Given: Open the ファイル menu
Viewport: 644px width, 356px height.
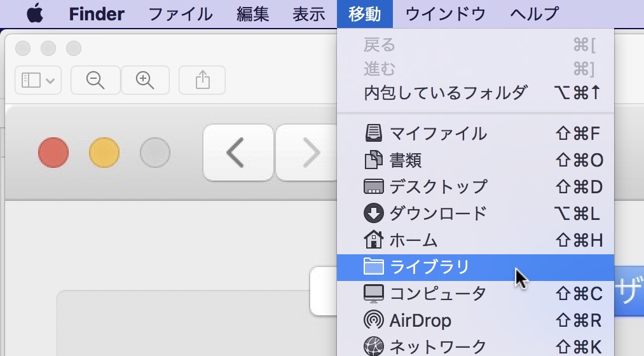Looking at the screenshot, I should click(x=181, y=15).
